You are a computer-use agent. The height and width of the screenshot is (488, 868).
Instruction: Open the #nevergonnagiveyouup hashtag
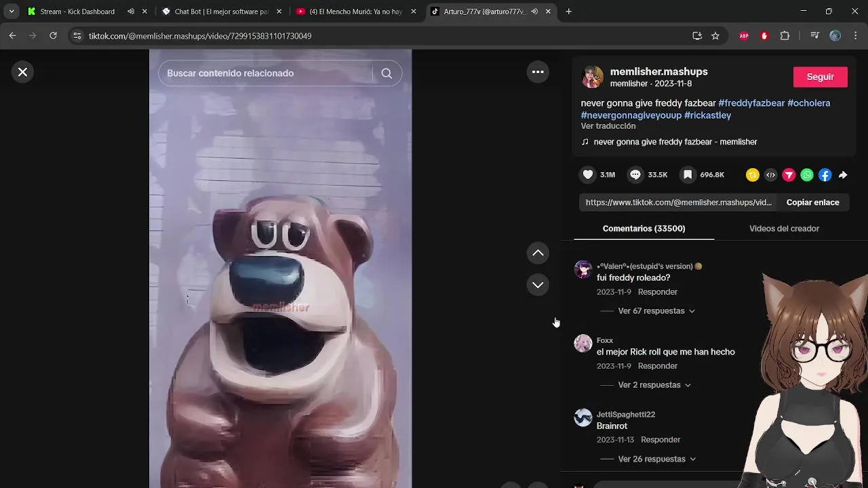(631, 115)
